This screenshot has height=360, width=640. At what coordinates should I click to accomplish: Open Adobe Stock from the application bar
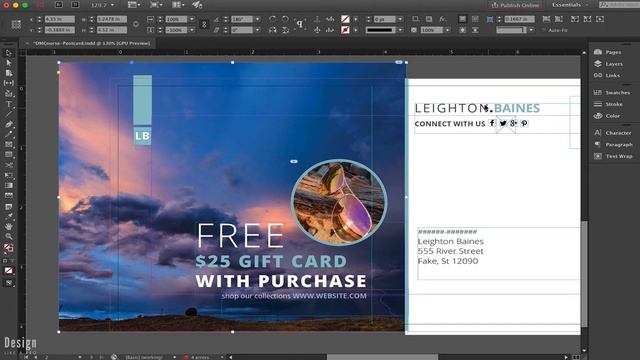coord(75,5)
